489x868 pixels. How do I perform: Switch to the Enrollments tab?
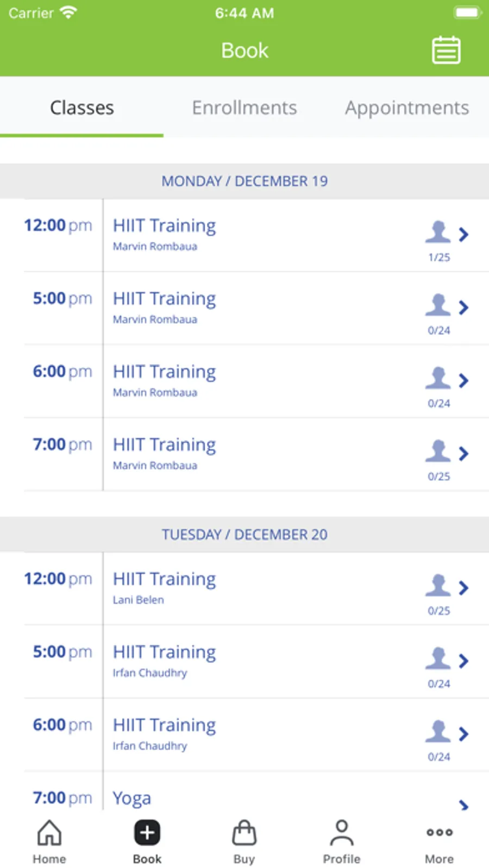click(x=244, y=108)
